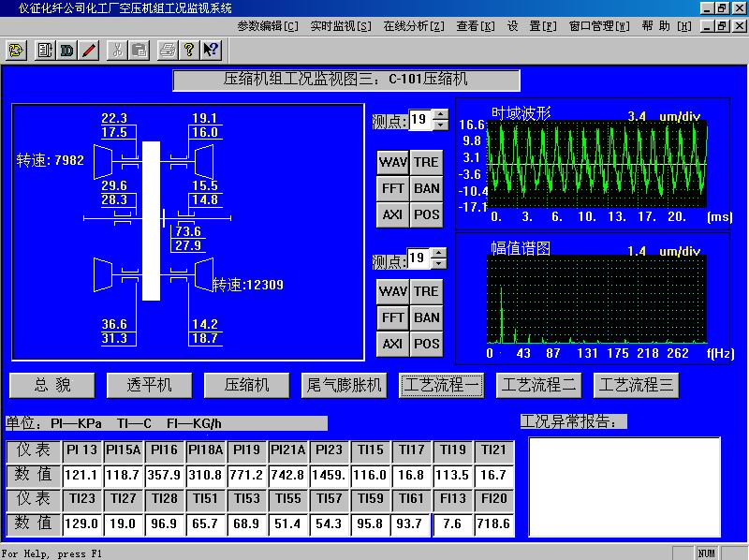Enable TRE view for the upper chart
The image size is (749, 560).
tap(427, 162)
